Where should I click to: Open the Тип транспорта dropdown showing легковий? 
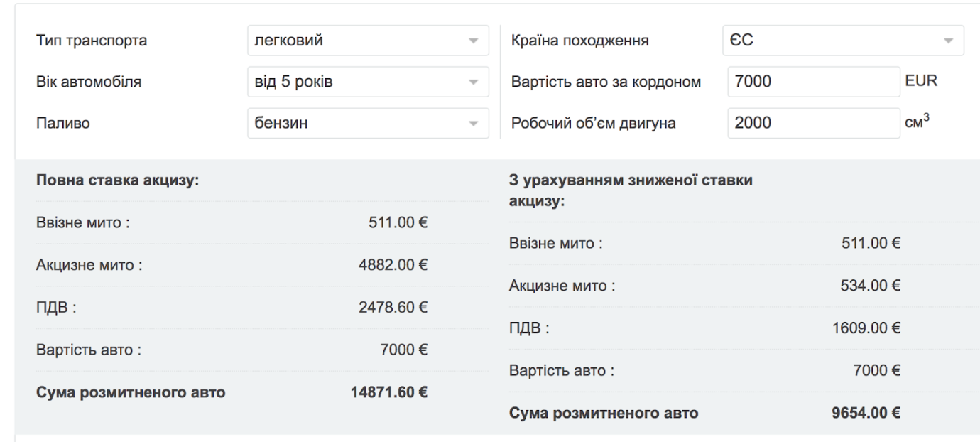point(368,40)
